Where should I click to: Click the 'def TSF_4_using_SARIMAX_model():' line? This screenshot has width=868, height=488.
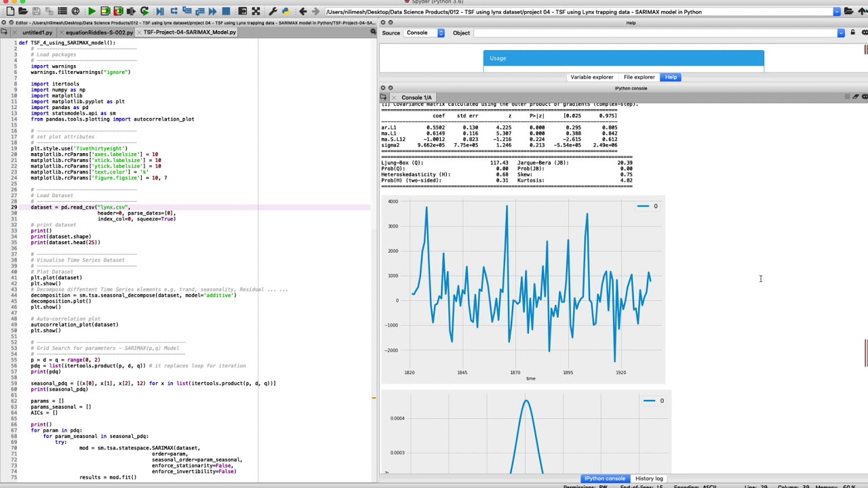[67, 43]
